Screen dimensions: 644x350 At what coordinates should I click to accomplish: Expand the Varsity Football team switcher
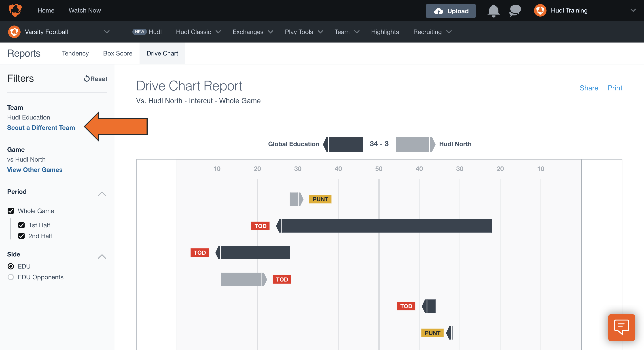click(x=107, y=32)
